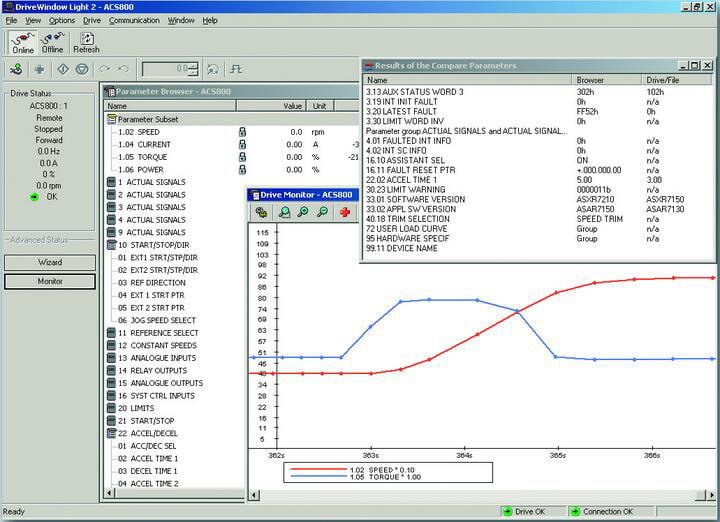Click the reverse direction arrow icon
Image resolution: width=720 pixels, height=522 pixels.
click(x=123, y=69)
